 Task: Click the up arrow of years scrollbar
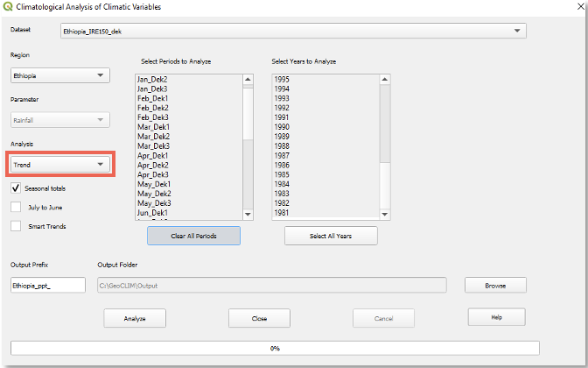385,79
